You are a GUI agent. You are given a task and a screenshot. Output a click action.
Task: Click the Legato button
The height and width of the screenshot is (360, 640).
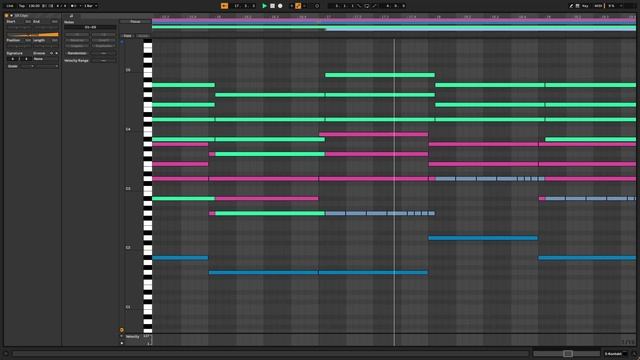[x=77, y=46]
